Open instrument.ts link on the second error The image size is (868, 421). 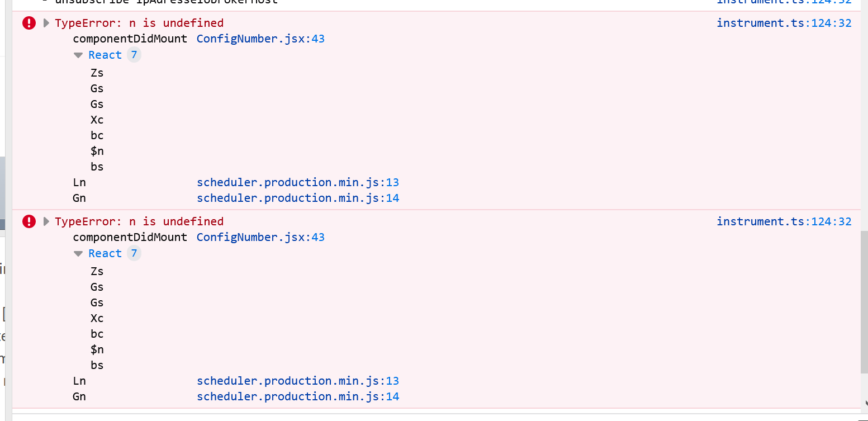tap(784, 221)
